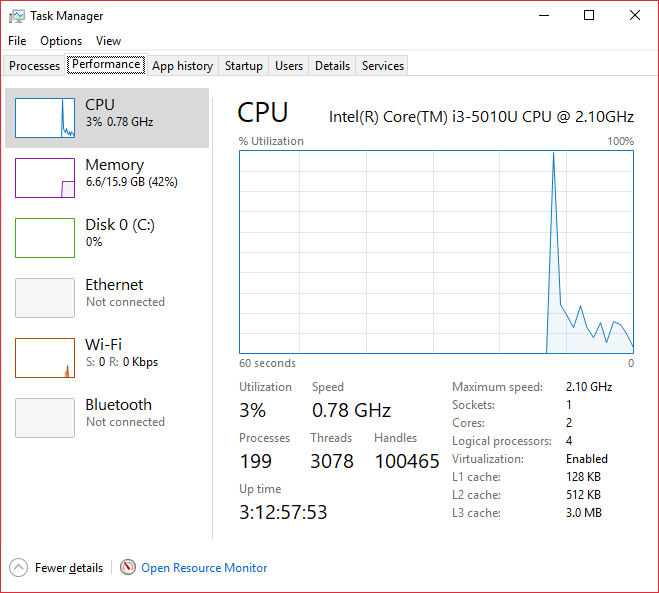Open the Users tab
Screen dimensions: 659x593
pos(289,66)
